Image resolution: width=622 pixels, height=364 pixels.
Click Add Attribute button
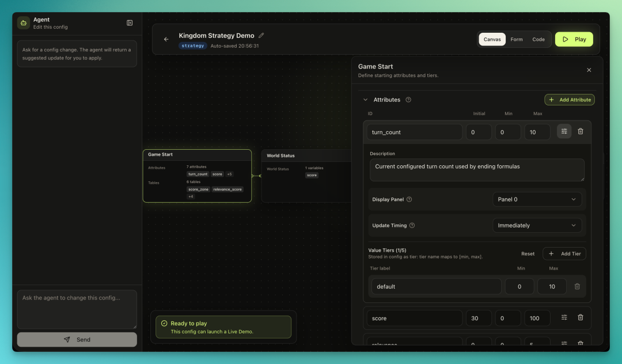pyautogui.click(x=569, y=100)
